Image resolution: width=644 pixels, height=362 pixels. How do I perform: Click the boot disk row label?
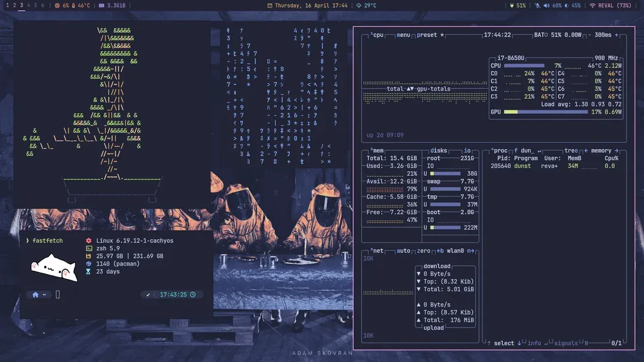(x=434, y=212)
